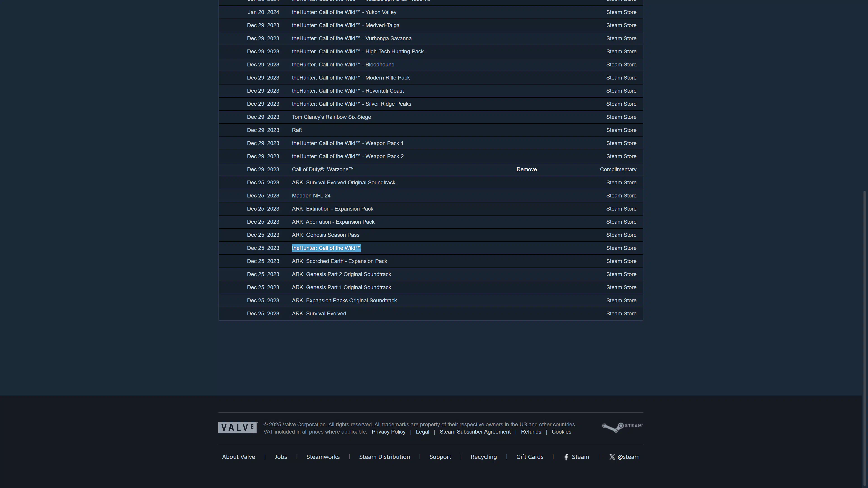Select the Yukon Valley license row
This screenshot has width=868, height=488.
[431, 12]
